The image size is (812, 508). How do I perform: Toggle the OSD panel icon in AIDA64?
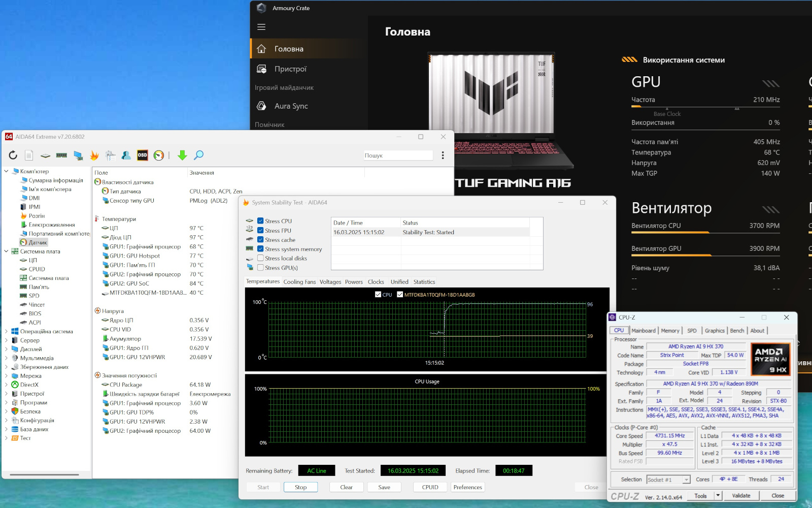pos(143,155)
